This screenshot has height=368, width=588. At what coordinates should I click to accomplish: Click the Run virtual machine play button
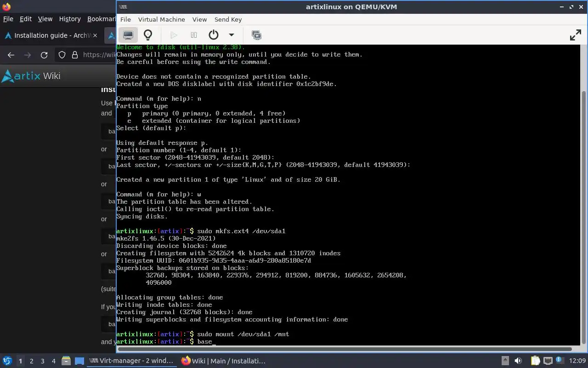click(174, 35)
